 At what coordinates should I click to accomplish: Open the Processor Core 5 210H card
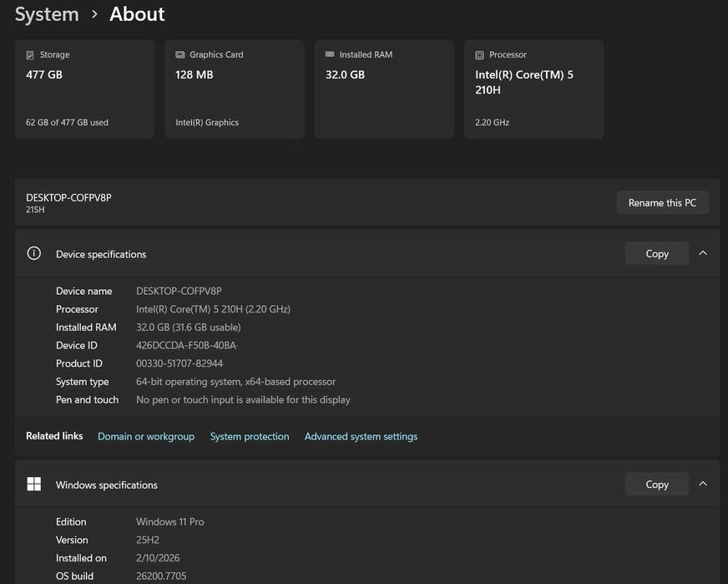tap(533, 89)
